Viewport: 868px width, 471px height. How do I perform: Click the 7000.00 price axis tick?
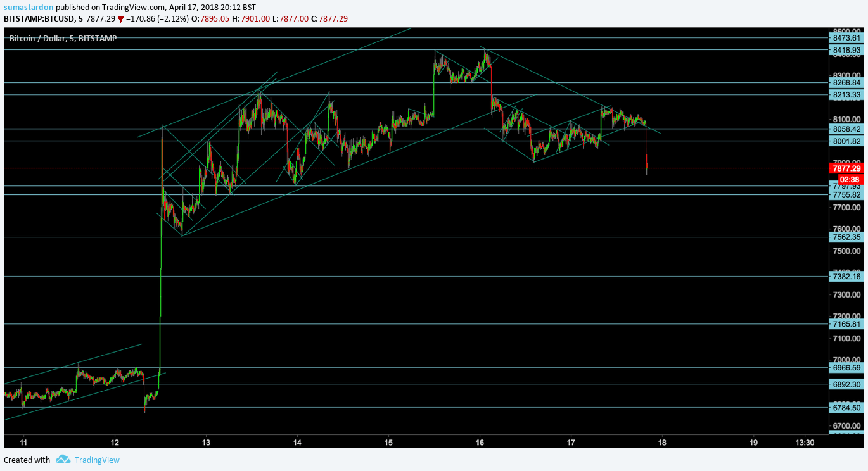click(847, 360)
